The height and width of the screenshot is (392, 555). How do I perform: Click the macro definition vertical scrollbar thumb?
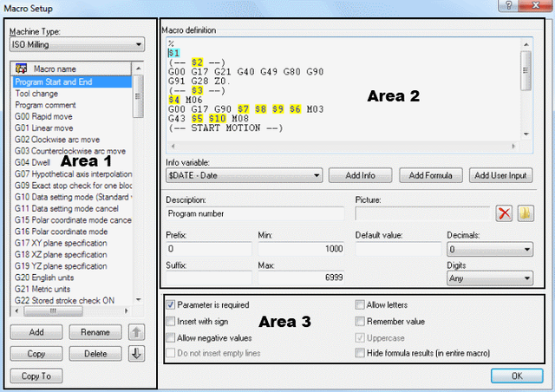pos(526,70)
